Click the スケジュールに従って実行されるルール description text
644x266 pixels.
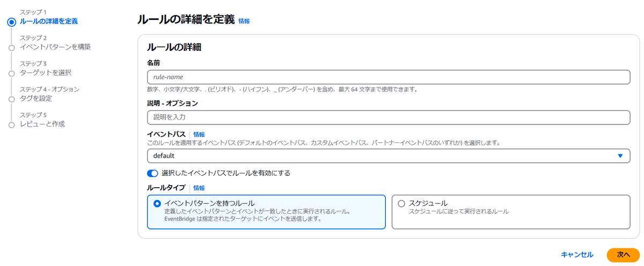point(459,211)
